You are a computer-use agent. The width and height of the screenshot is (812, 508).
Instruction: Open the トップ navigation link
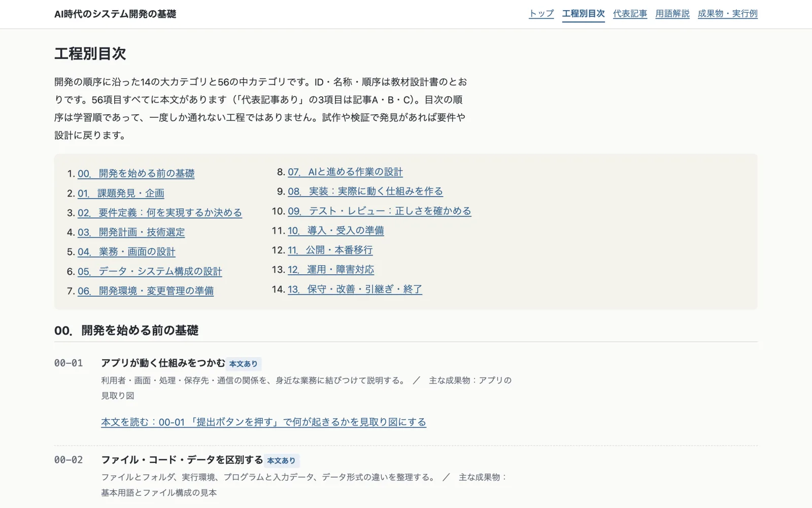tap(541, 14)
